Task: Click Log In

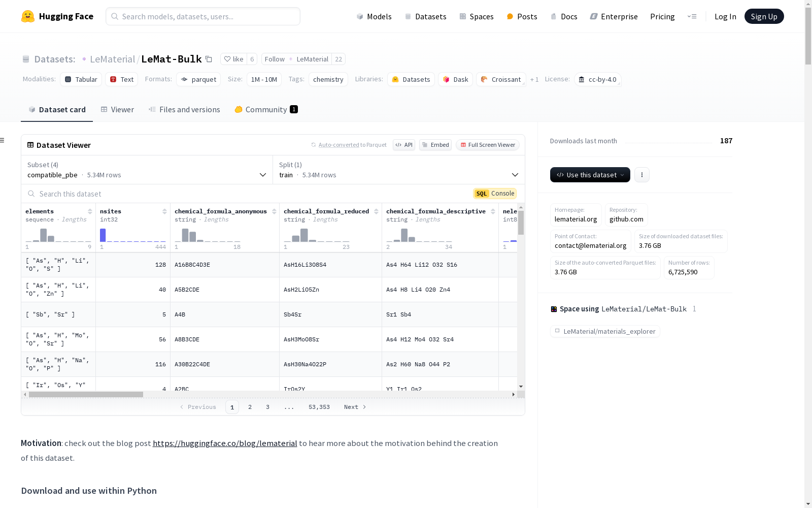Action: [x=725, y=16]
